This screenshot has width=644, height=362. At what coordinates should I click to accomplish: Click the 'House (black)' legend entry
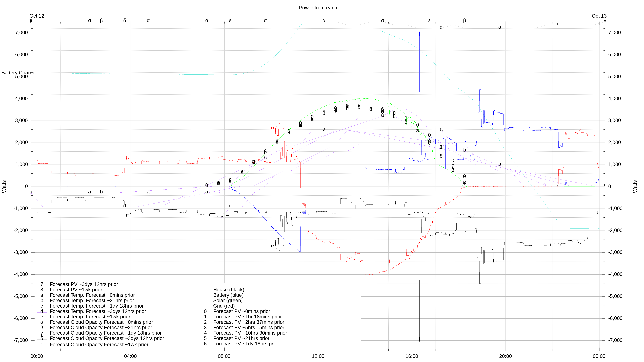[x=229, y=290]
